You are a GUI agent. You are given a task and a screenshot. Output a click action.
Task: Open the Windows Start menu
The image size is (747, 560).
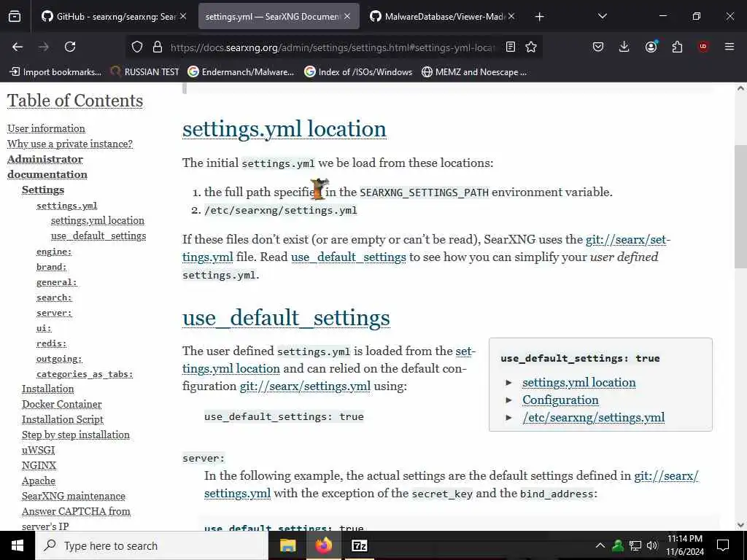click(x=18, y=545)
